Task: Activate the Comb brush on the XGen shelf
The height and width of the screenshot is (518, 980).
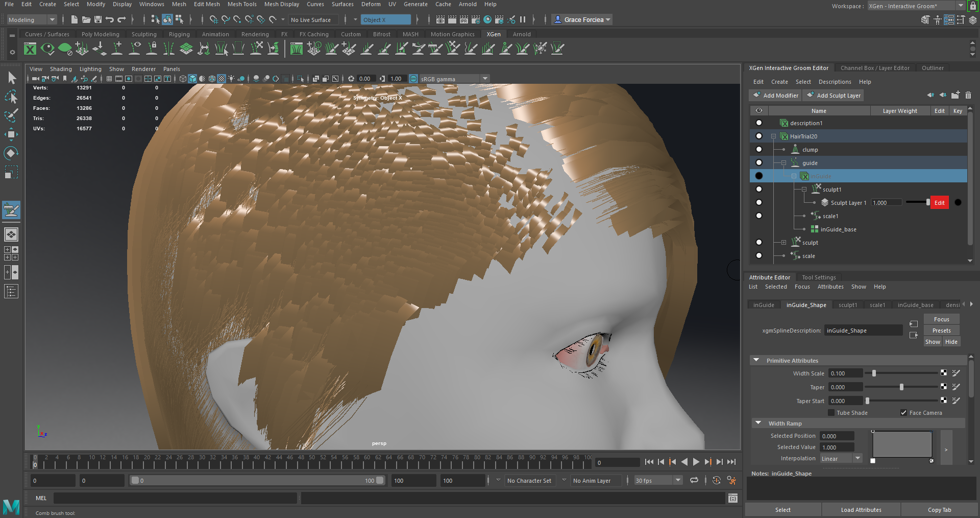Action: pos(435,49)
